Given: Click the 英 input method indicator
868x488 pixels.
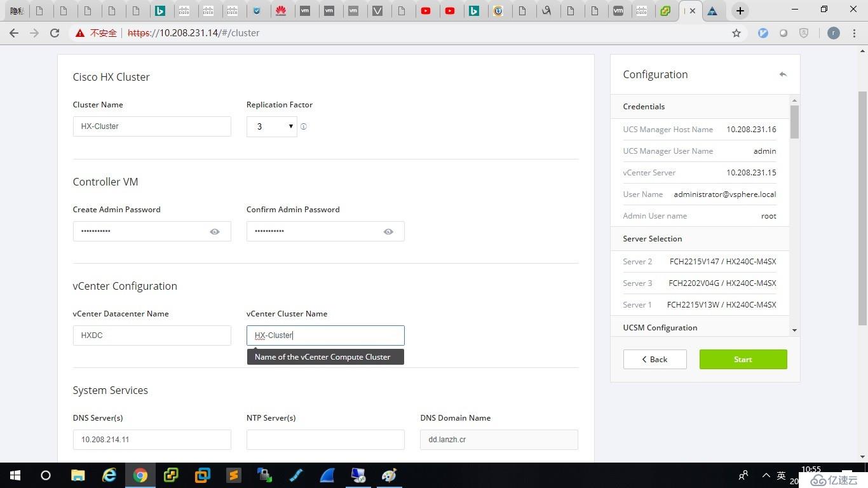Looking at the screenshot, I should click(782, 475).
